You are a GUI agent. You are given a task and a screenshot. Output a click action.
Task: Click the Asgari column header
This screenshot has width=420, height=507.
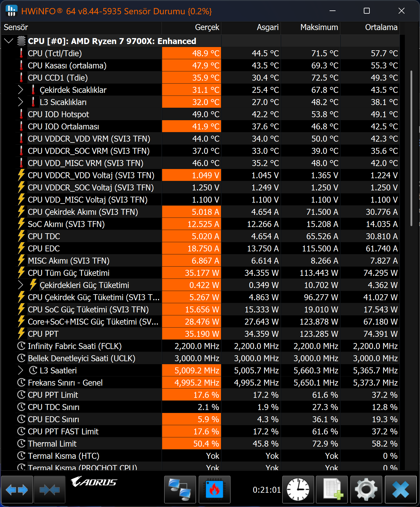251,27
